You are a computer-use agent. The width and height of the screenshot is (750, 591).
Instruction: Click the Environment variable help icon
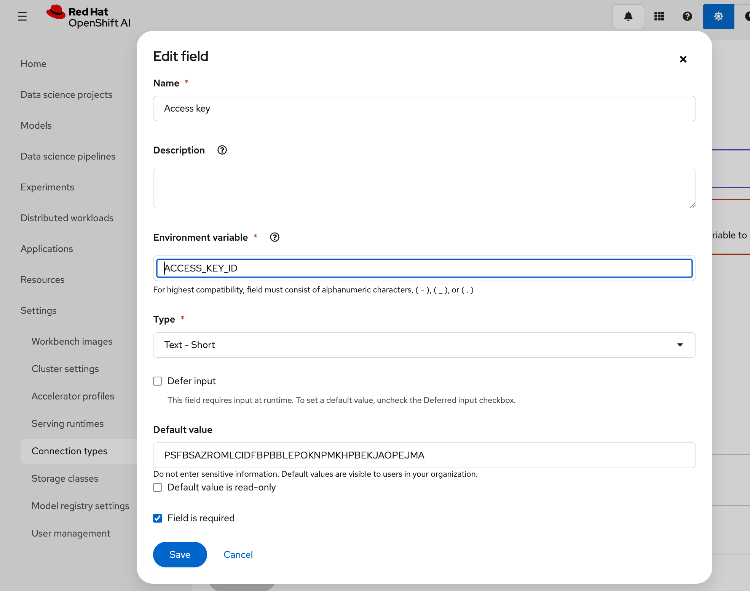pos(274,237)
